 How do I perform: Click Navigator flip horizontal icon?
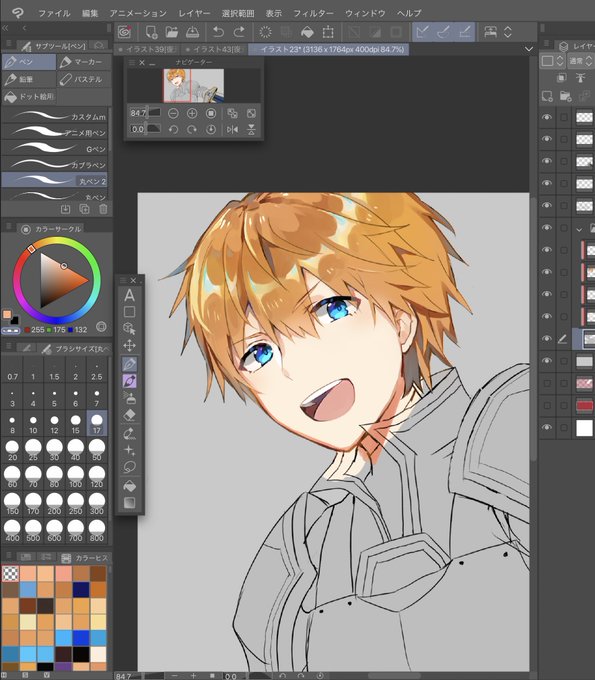pos(232,129)
